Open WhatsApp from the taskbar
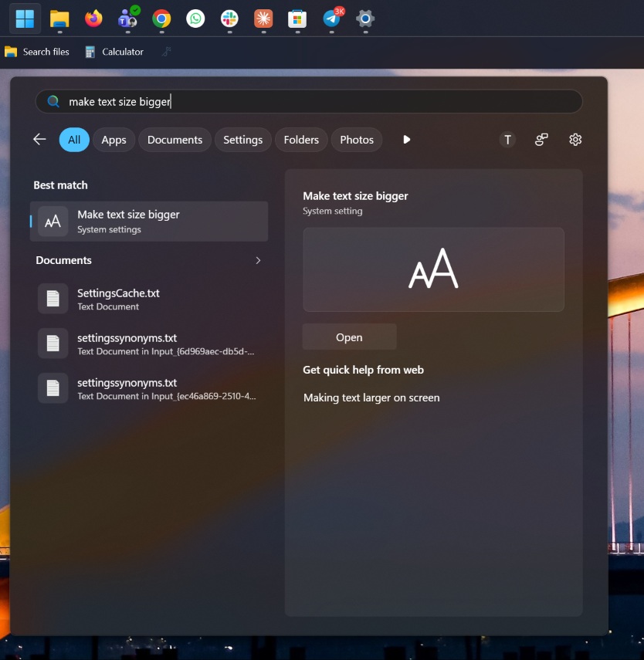 click(x=195, y=19)
